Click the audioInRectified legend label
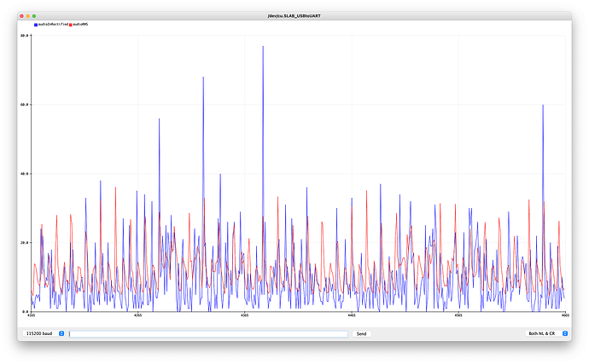Screen dimensions: 589x364 tap(53, 25)
